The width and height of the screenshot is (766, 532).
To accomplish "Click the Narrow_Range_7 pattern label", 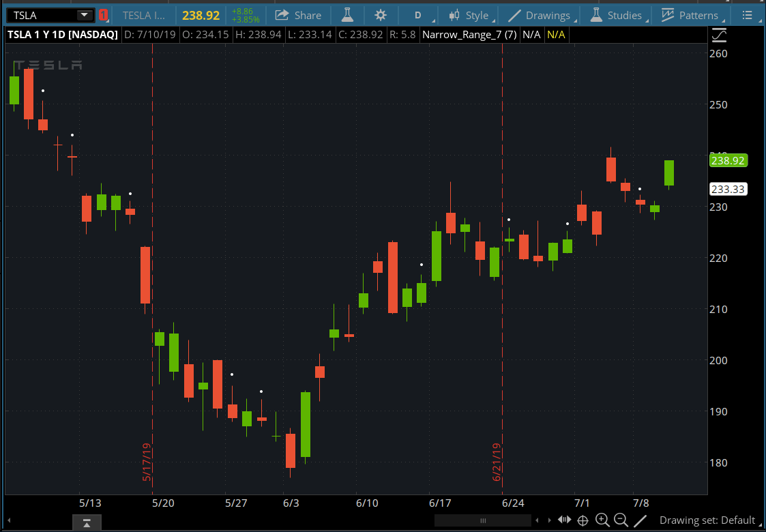I will (469, 34).
